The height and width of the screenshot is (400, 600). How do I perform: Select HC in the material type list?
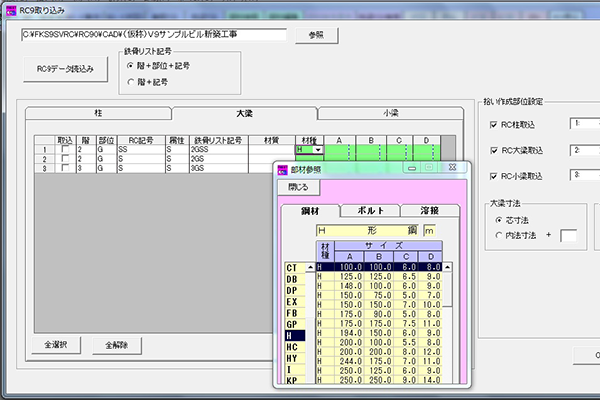coord(295,347)
